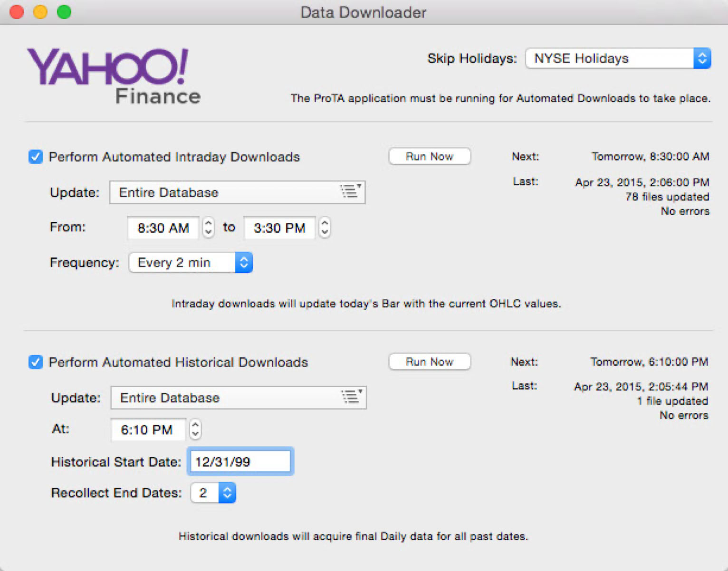Click the Historical Entire Database update box
Image resolution: width=728 pixels, height=571 pixels.
click(x=223, y=398)
